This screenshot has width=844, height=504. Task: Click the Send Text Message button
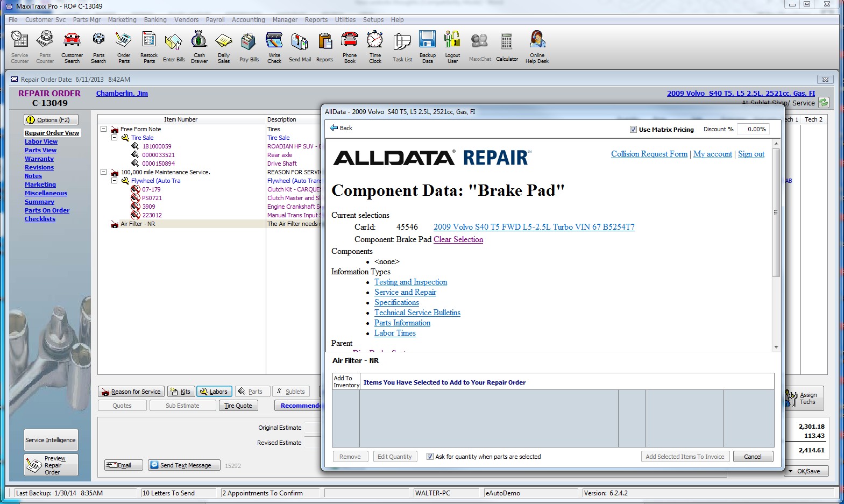pyautogui.click(x=184, y=465)
